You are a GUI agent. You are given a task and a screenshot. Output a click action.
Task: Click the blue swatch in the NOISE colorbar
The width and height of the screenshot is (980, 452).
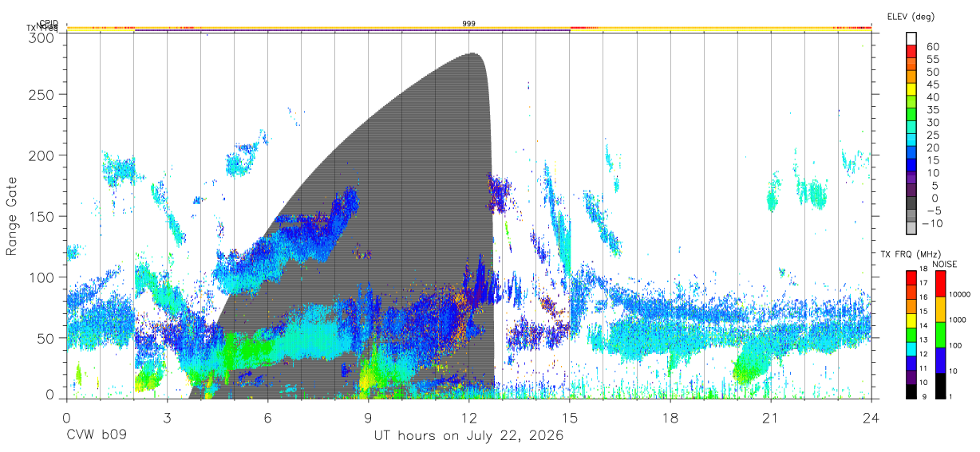coord(940,360)
